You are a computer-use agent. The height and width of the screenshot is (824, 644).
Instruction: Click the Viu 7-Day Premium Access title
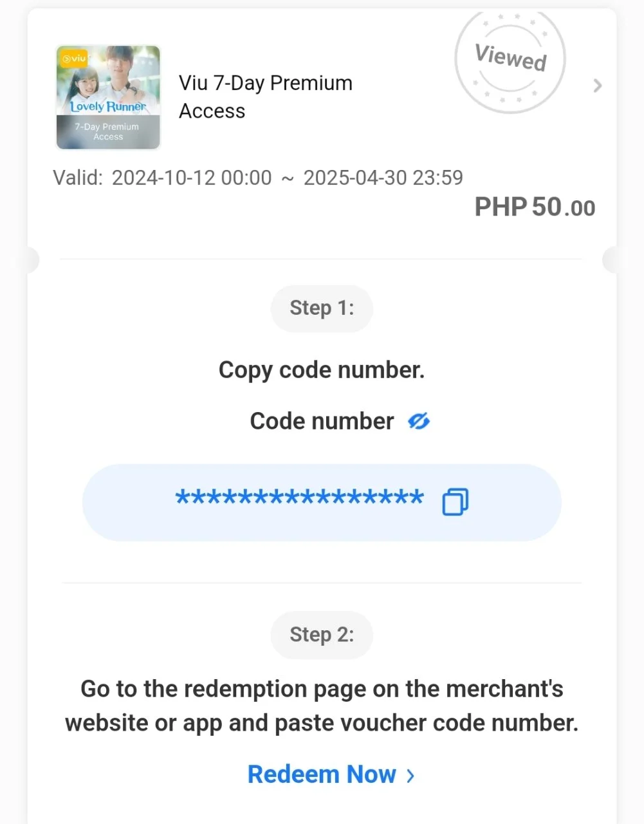(x=266, y=97)
